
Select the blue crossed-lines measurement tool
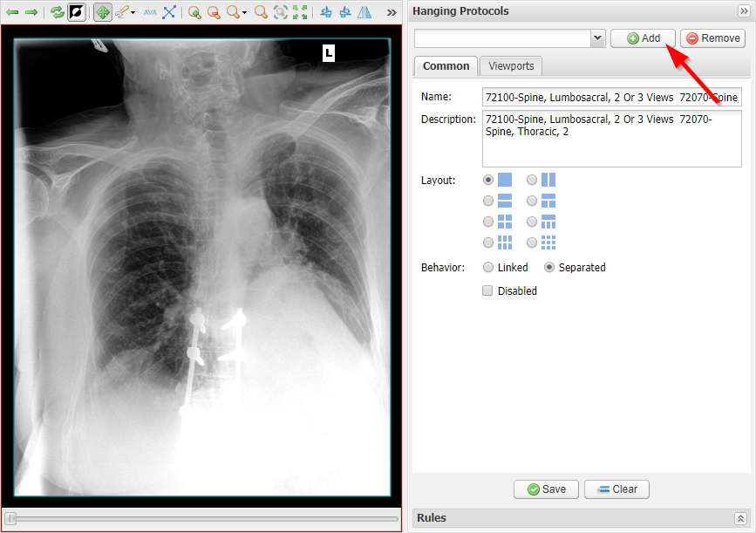point(169,12)
